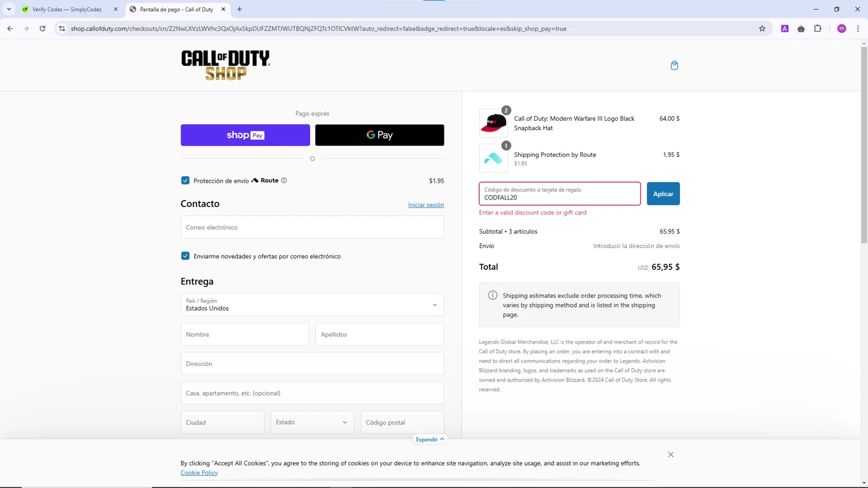The height and width of the screenshot is (488, 868).
Task: Uncheck Protección de envío Route checkbox
Action: pyautogui.click(x=185, y=180)
